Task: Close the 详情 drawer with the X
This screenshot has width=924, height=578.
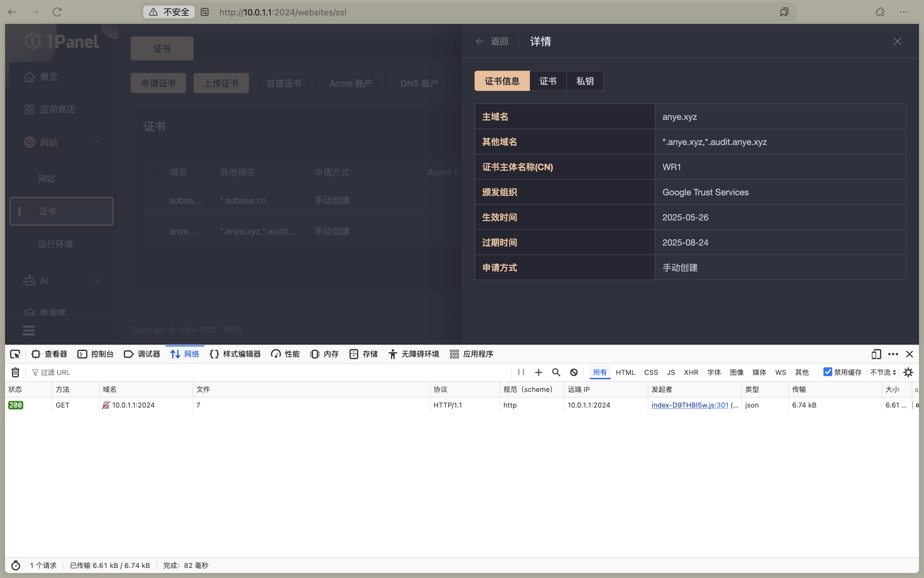Action: 897,41
